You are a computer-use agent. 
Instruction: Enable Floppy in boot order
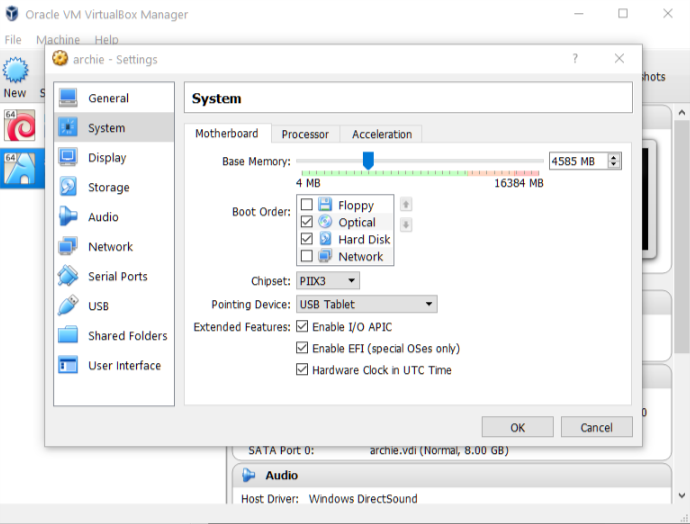(307, 205)
